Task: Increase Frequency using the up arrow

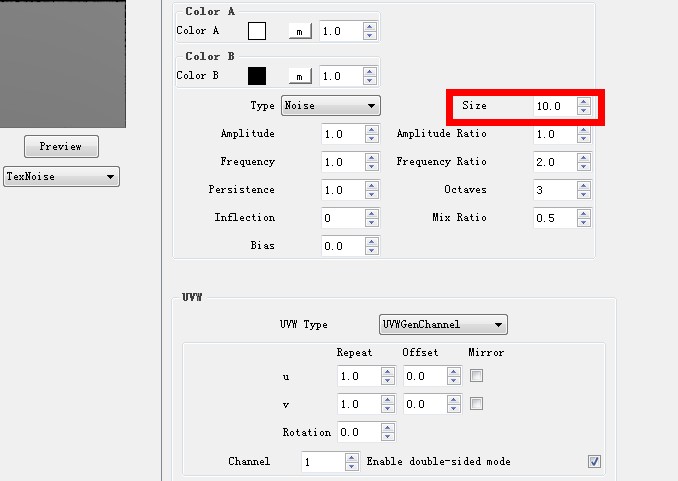Action: [x=372, y=158]
